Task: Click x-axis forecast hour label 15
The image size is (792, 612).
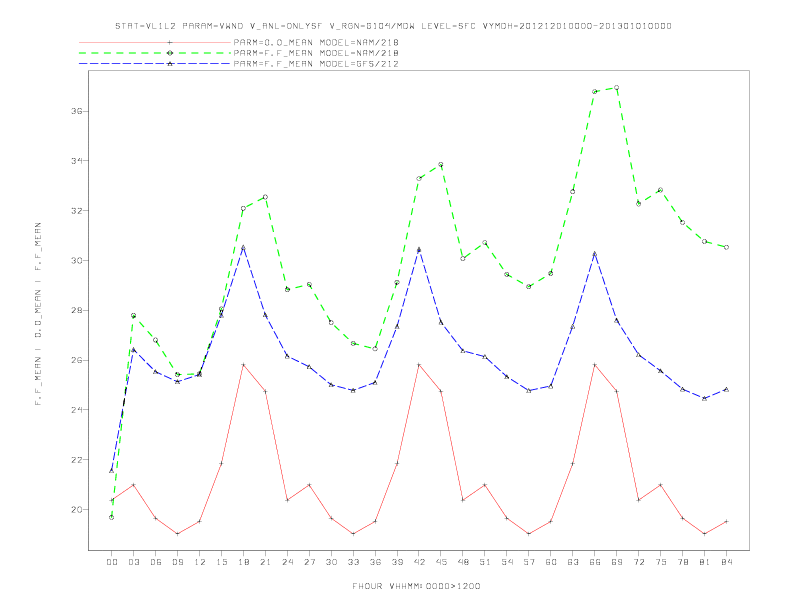Action: [221, 562]
